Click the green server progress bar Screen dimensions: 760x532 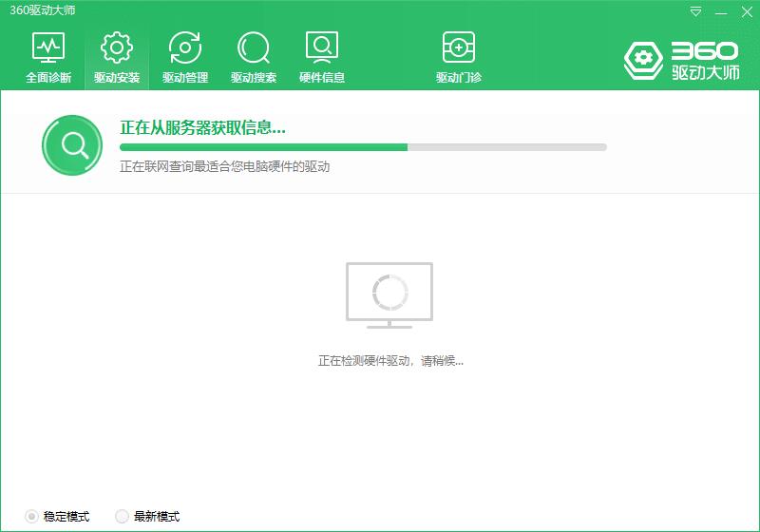pyautogui.click(x=363, y=147)
